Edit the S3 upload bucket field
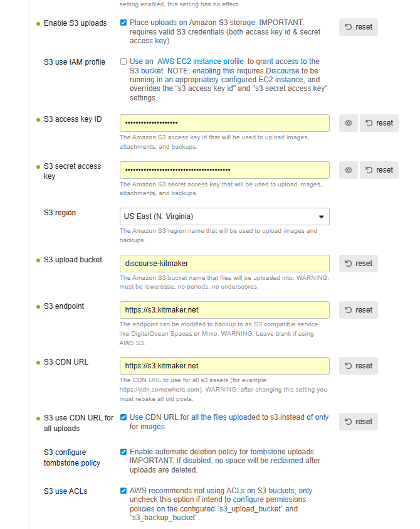The height and width of the screenshot is (529, 420). 224,264
